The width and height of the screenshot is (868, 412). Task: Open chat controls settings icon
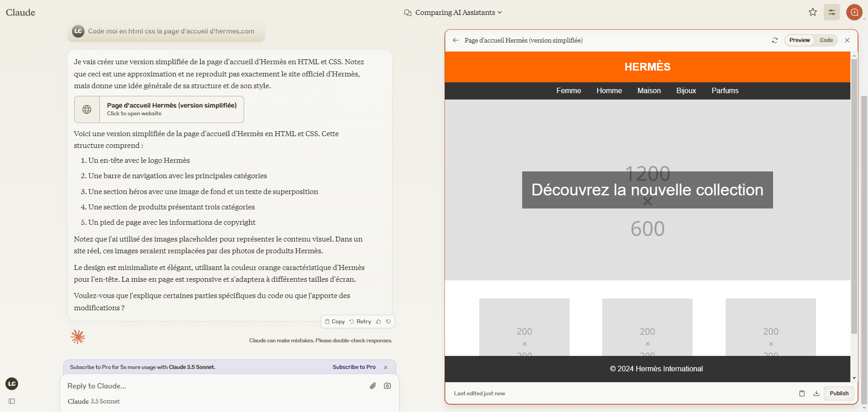click(x=832, y=12)
